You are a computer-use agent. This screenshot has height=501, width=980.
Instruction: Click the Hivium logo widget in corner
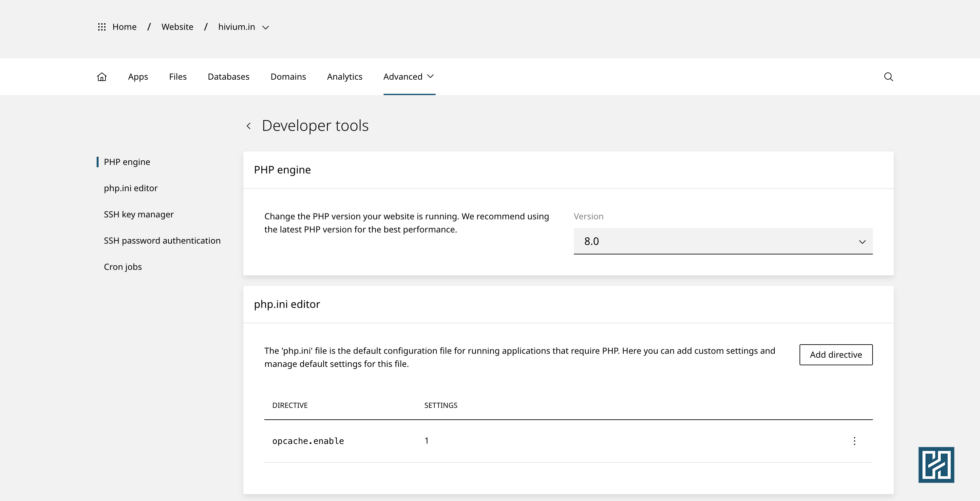point(936,465)
